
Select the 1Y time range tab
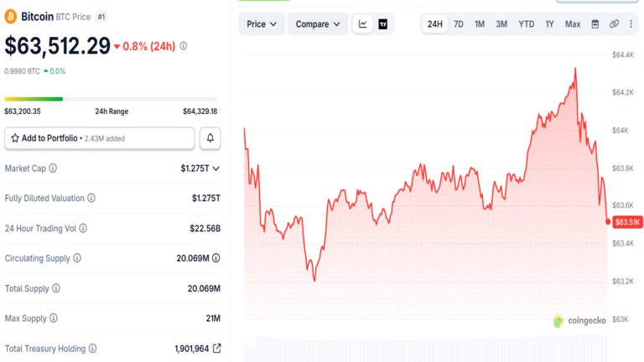click(x=550, y=24)
